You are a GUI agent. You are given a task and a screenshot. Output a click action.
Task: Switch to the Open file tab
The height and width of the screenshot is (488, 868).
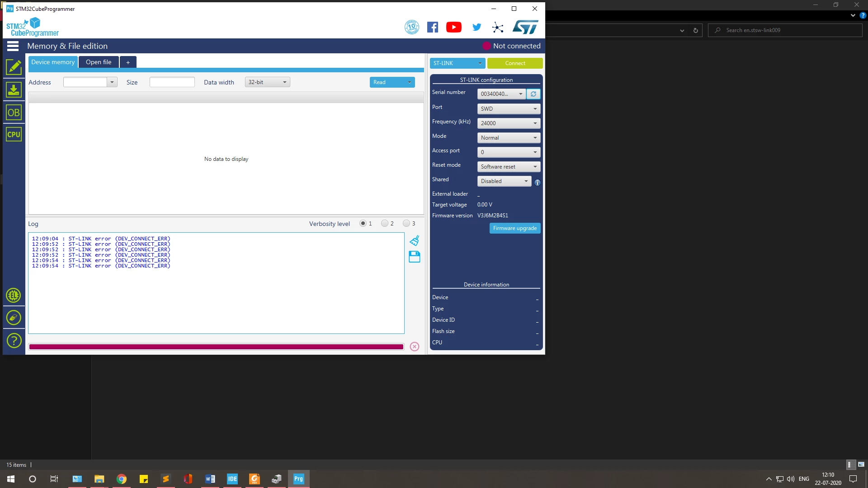pyautogui.click(x=99, y=62)
